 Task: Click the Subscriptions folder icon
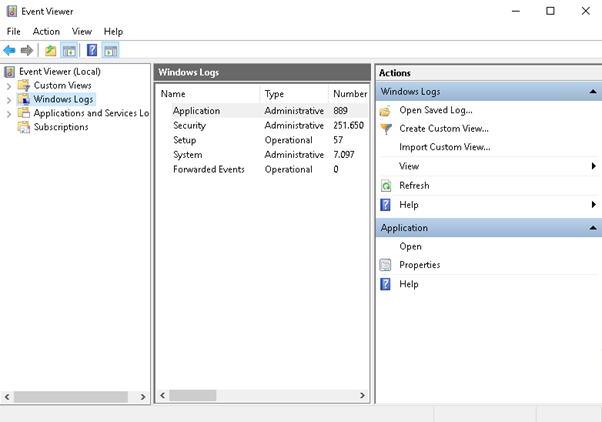click(x=24, y=127)
